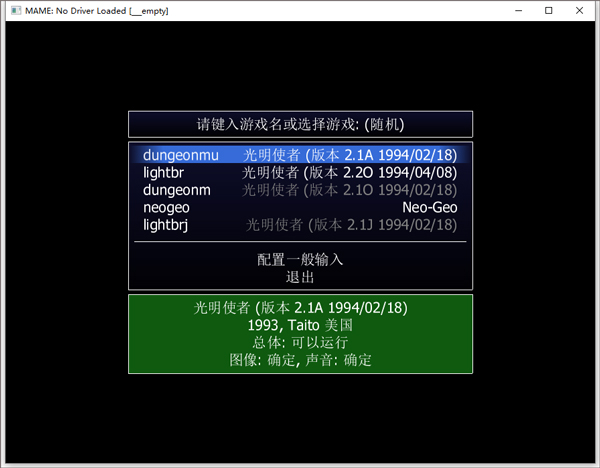Image resolution: width=600 pixels, height=468 pixels.
Task: Minimize the MAME window
Action: (518, 10)
